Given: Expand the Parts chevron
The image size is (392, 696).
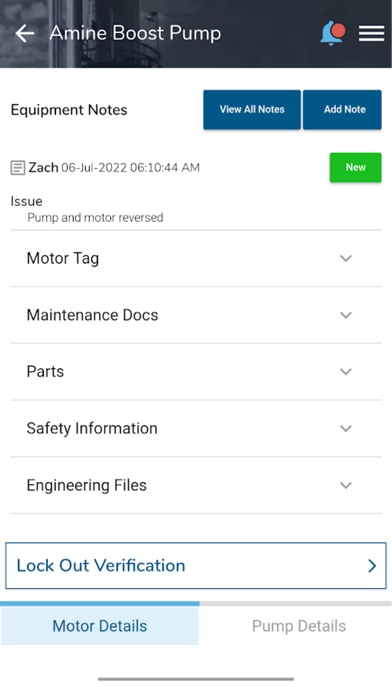Looking at the screenshot, I should coord(346,372).
